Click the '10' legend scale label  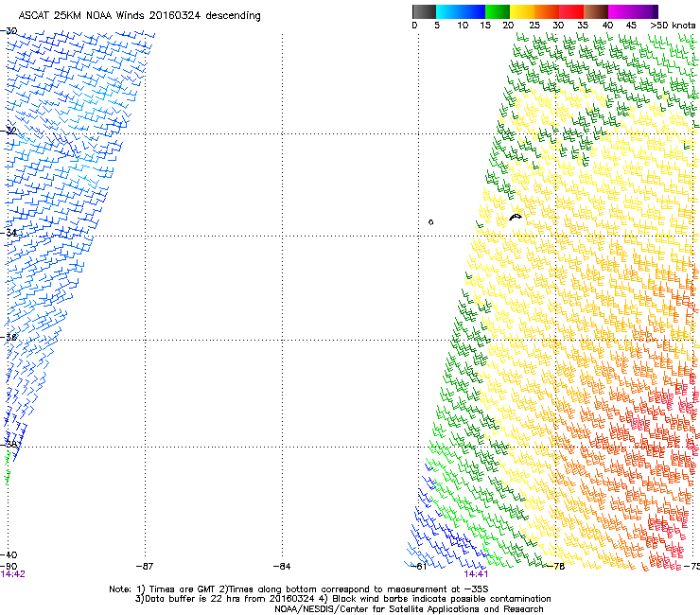coord(463,25)
